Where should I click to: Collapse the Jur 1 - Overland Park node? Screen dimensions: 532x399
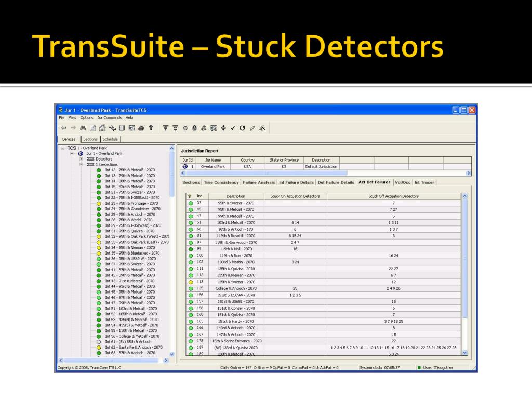[x=72, y=153]
